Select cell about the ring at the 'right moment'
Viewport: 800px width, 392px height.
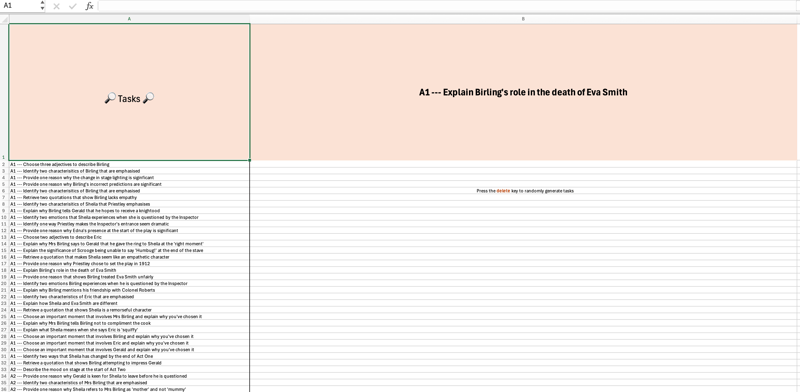pos(129,244)
